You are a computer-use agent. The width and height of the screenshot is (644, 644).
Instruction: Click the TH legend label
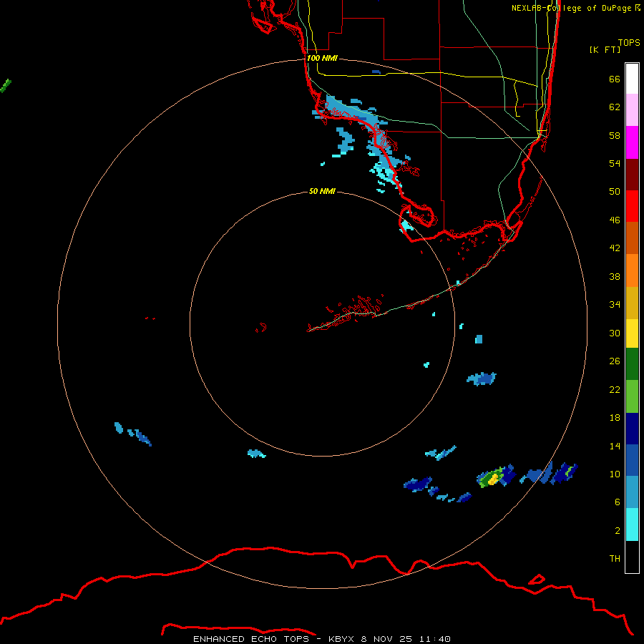point(615,559)
